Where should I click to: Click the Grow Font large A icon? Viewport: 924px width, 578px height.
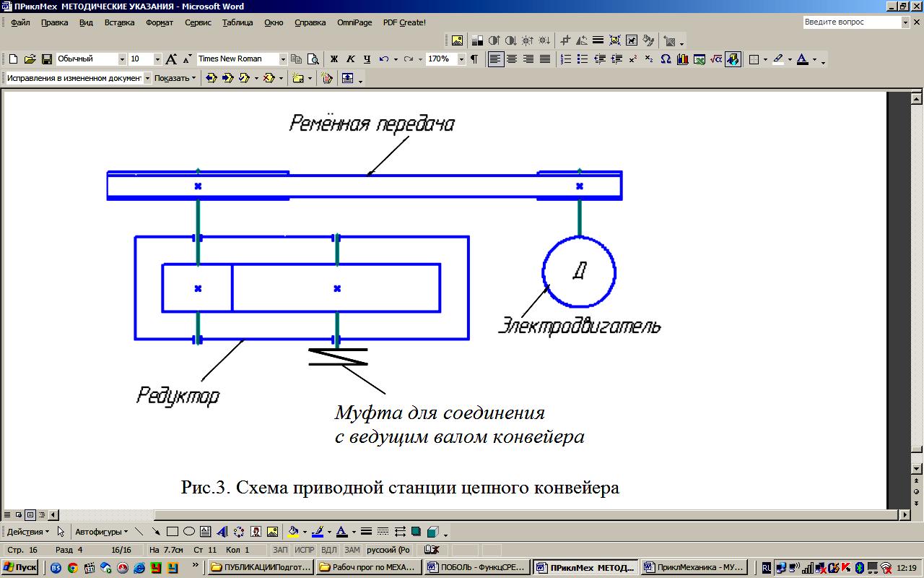click(x=171, y=59)
